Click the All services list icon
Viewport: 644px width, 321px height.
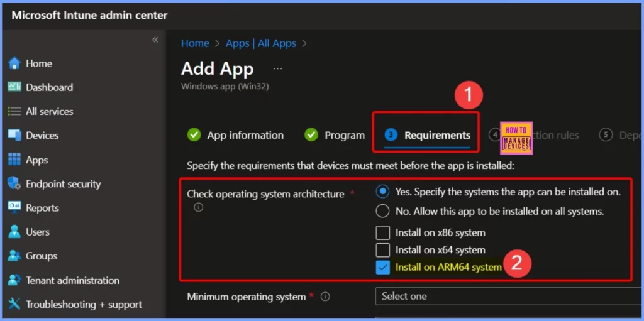pyautogui.click(x=14, y=111)
